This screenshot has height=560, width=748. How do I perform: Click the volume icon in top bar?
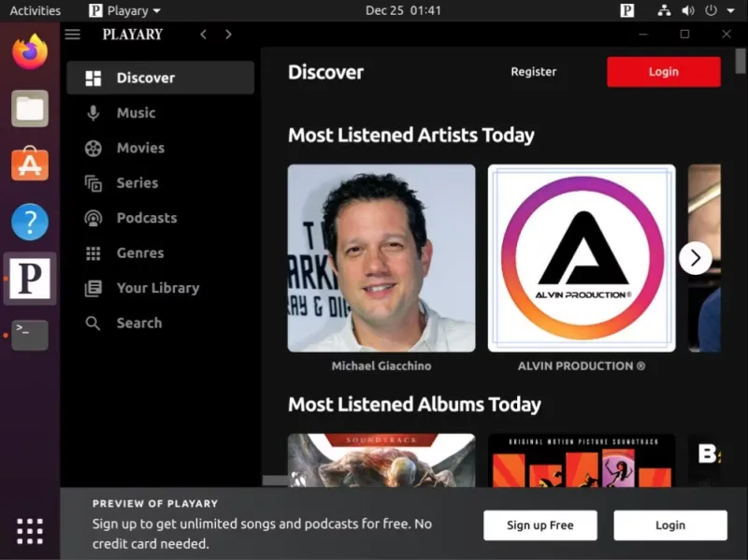tap(687, 10)
